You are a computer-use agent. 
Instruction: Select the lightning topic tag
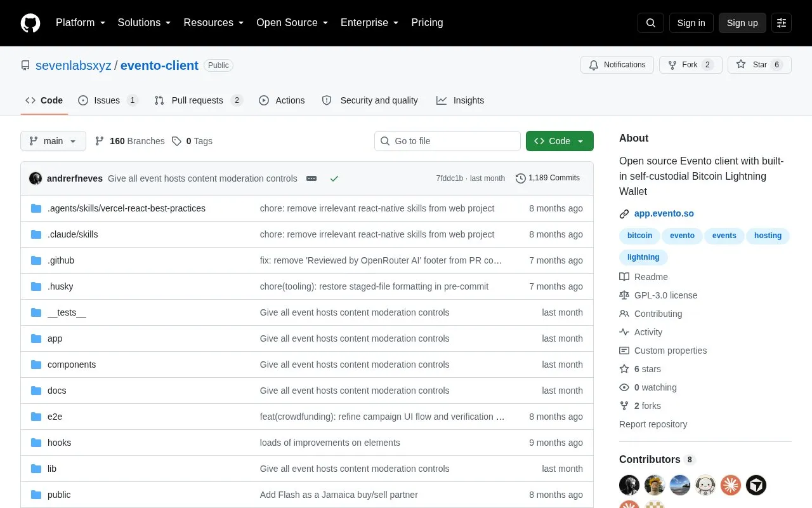coord(643,257)
